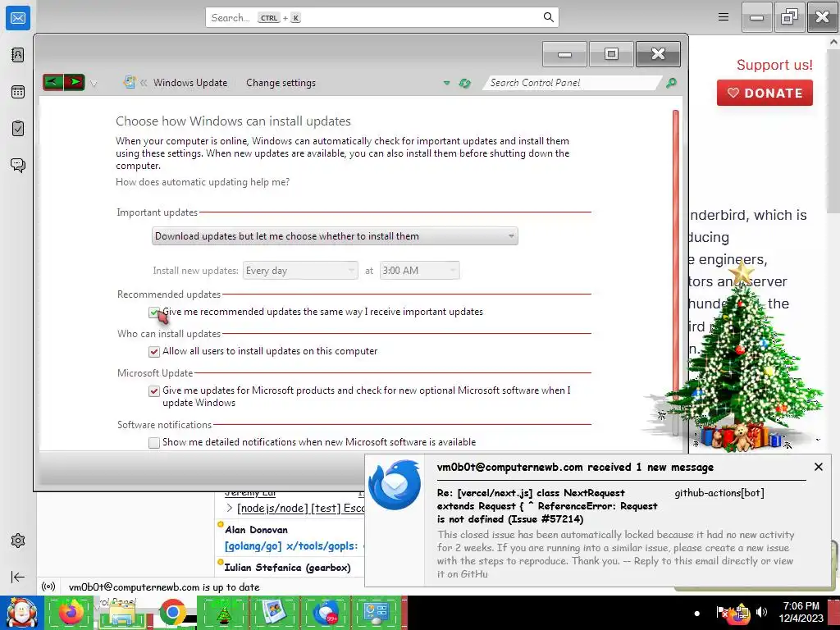Click online status icon in status bar
Viewport: 840px width, 630px height.
coord(48,587)
